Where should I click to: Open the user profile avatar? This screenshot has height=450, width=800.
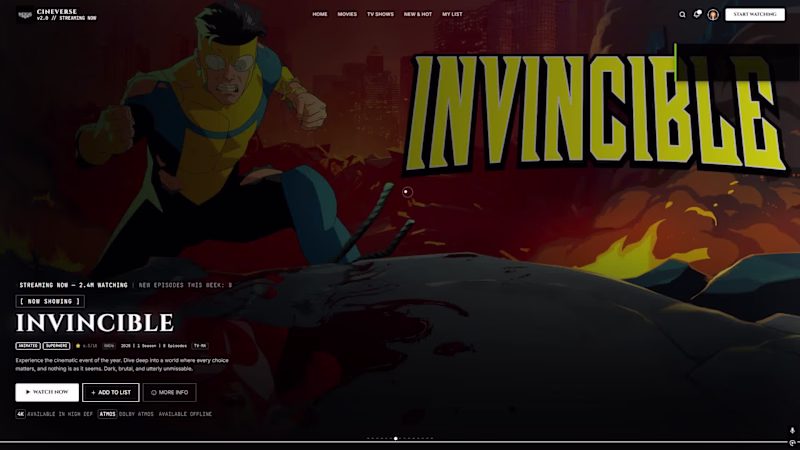click(713, 14)
